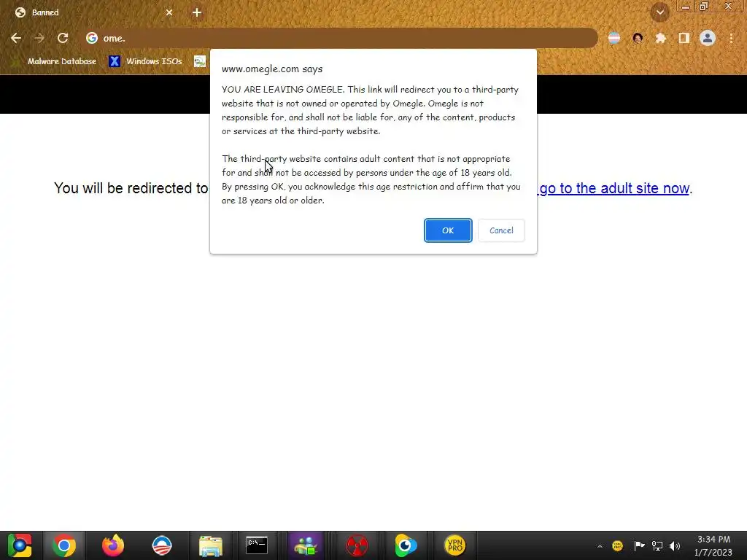Open File Explorer from the taskbar
The height and width of the screenshot is (560, 747).
211,545
